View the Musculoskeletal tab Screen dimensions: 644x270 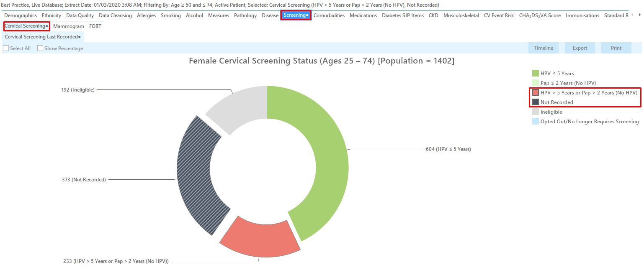461,15
